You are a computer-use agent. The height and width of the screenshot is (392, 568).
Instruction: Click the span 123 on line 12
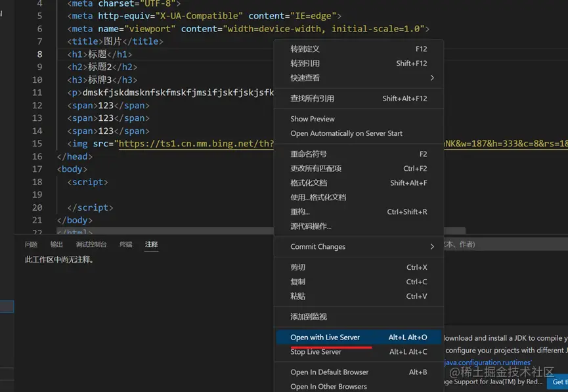point(108,106)
